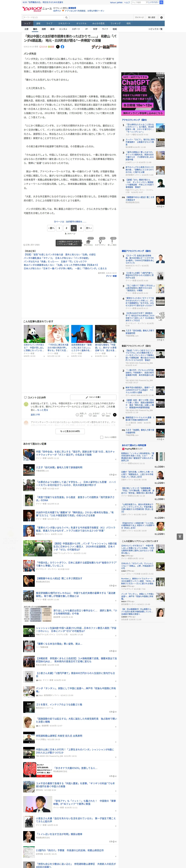This screenshot has width=186, height=868.
Task: Click the keyword search magnifier icon
Action: [x=66, y=17]
